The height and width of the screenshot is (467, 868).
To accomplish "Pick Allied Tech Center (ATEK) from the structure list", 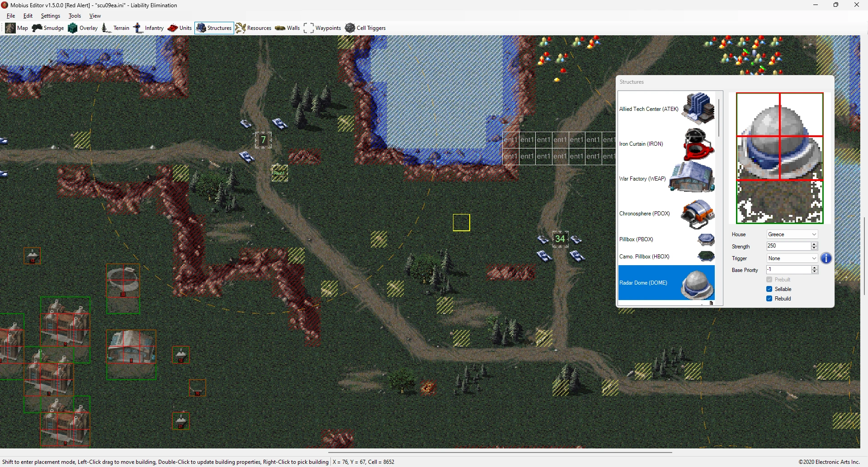I will click(x=667, y=109).
